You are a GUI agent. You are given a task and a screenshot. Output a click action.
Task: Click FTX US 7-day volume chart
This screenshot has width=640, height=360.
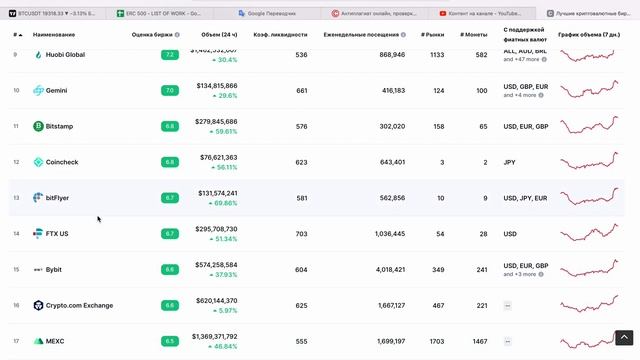click(589, 232)
